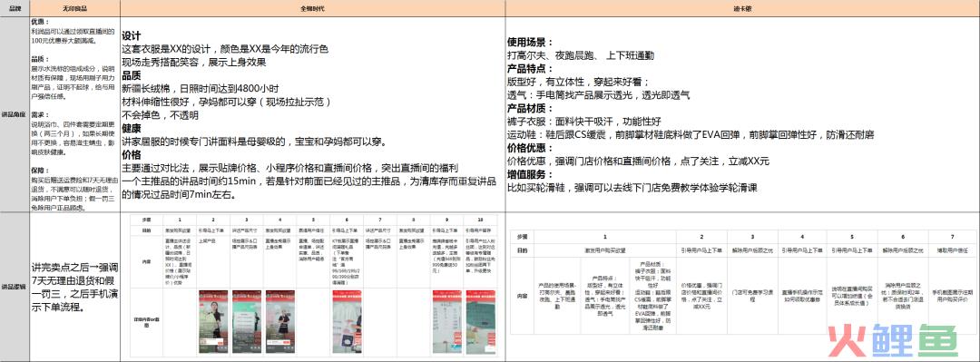Viewport: 980px width, 362px height.
Task: Click the 增值服务 heading in 迪卡侬 cell
Action: click(530, 174)
